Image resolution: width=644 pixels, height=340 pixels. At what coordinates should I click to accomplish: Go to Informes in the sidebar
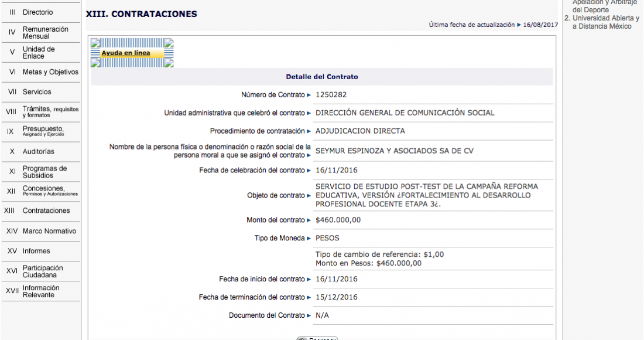pos(36,251)
